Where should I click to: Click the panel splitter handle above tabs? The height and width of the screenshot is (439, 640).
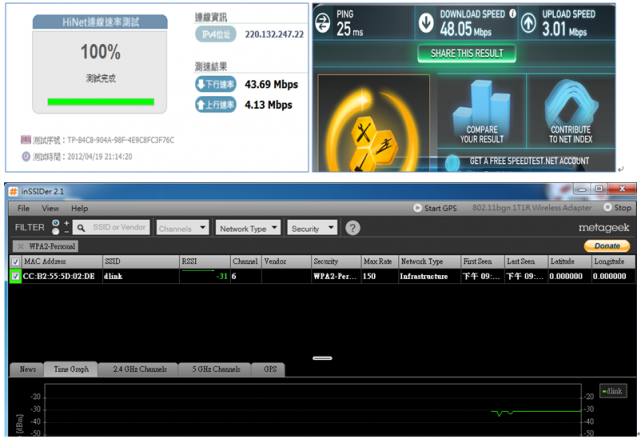(x=322, y=358)
